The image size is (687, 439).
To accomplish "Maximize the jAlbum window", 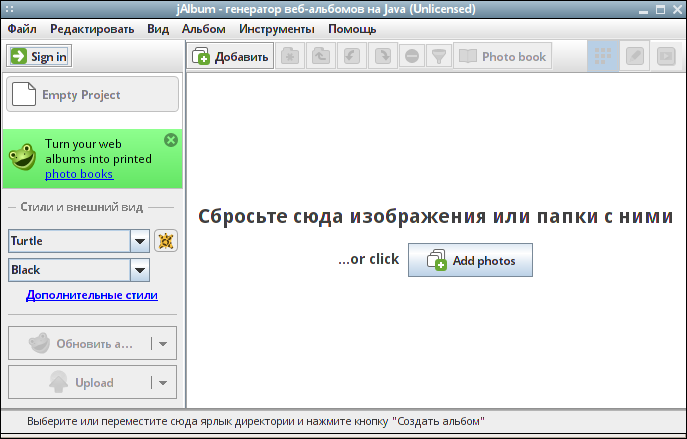I will (660, 9).
